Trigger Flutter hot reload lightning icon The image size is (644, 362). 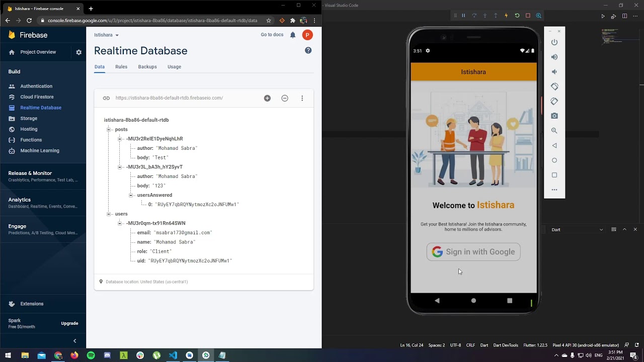pyautogui.click(x=506, y=16)
